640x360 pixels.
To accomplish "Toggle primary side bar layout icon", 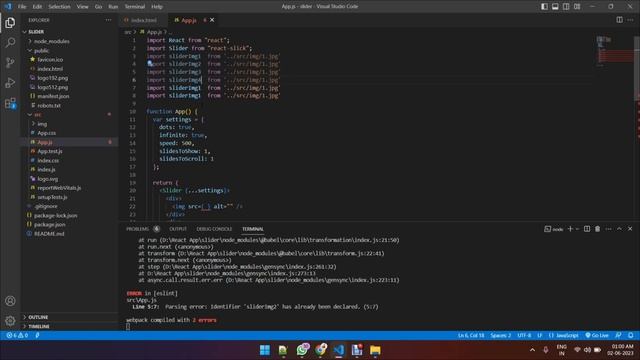I will tap(544, 7).
